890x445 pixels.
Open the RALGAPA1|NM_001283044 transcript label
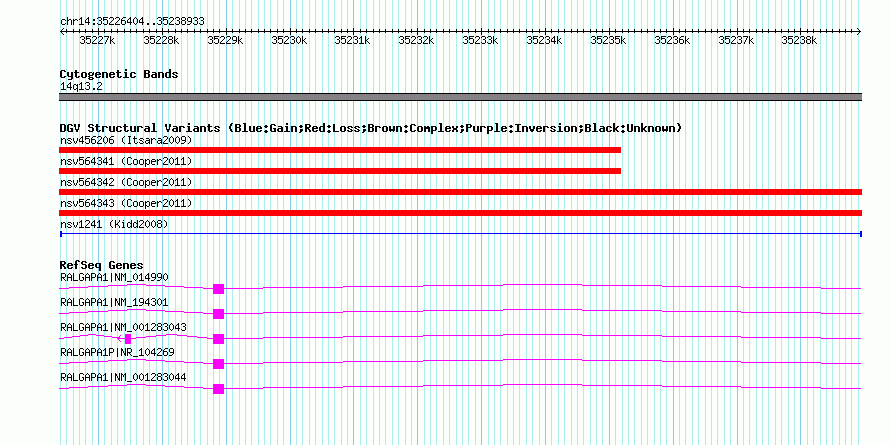pos(123,377)
